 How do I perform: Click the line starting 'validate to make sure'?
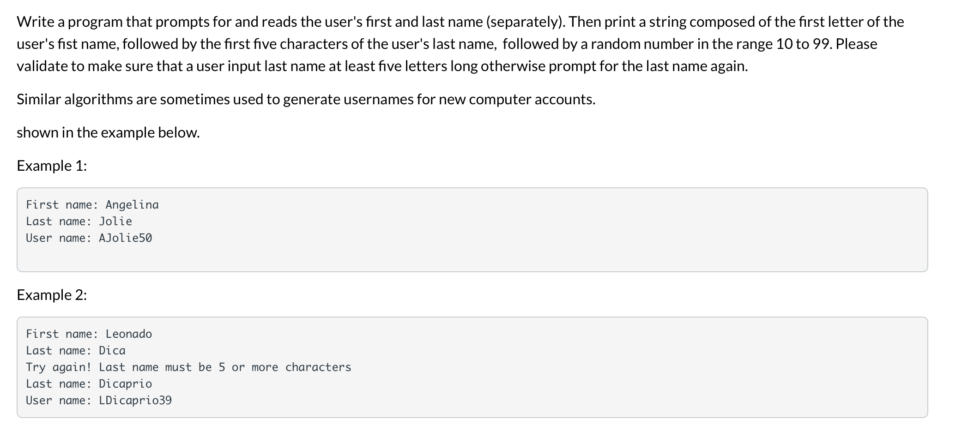tap(382, 66)
